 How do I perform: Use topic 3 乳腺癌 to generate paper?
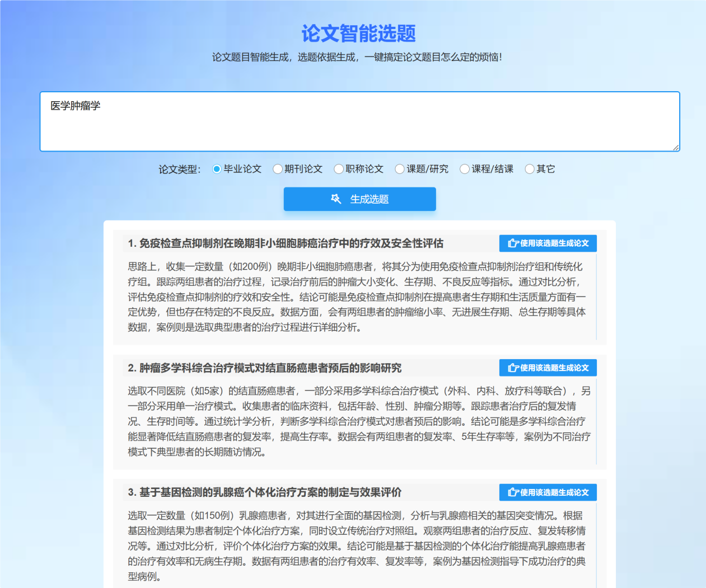click(548, 492)
